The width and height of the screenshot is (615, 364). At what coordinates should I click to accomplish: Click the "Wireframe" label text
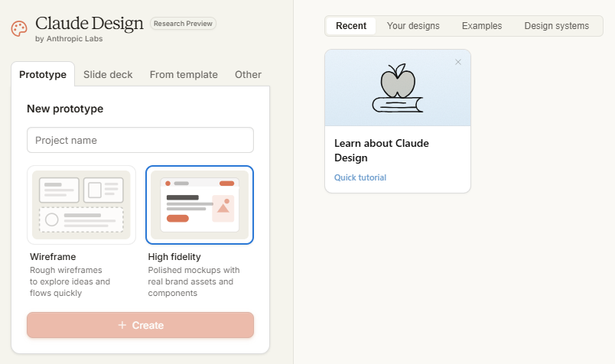[x=53, y=257]
